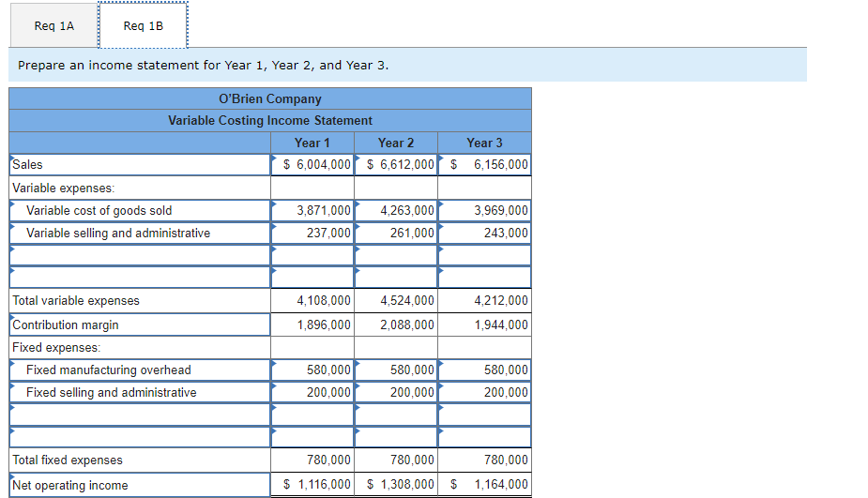Click the Prepare an income statement instruction text
This screenshot has height=498, width=868.
click(204, 66)
